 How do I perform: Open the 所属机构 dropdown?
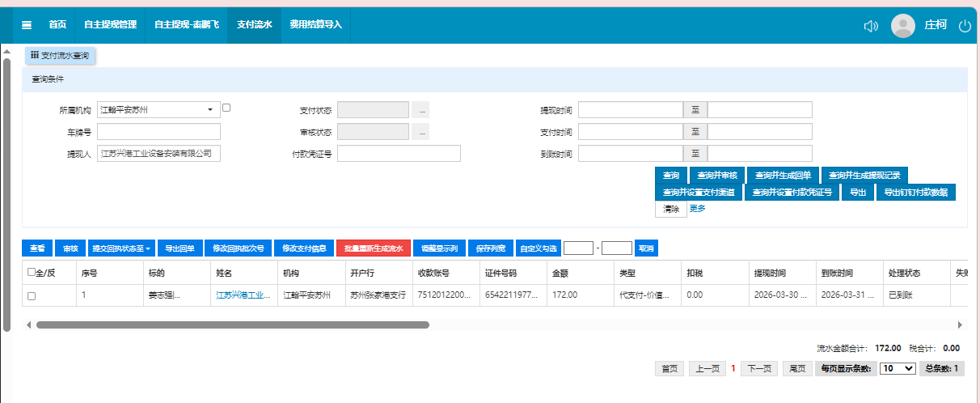click(158, 110)
